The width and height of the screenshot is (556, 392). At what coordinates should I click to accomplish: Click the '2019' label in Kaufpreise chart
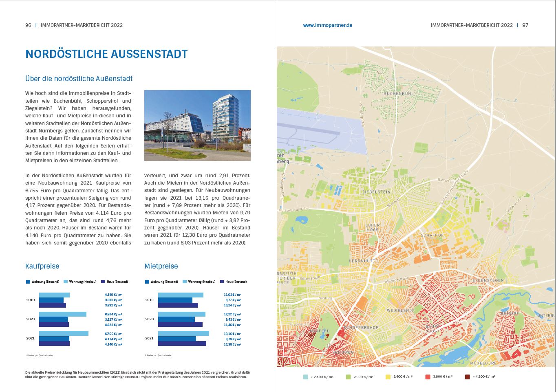(x=31, y=300)
